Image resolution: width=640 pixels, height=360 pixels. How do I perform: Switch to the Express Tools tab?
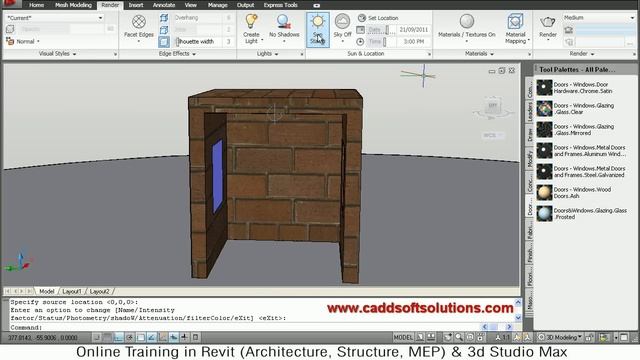pyautogui.click(x=280, y=5)
